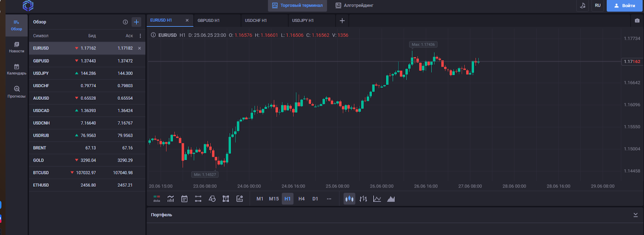The image size is (644, 235).
Task: Switch chart to area type
Action: pos(391,199)
